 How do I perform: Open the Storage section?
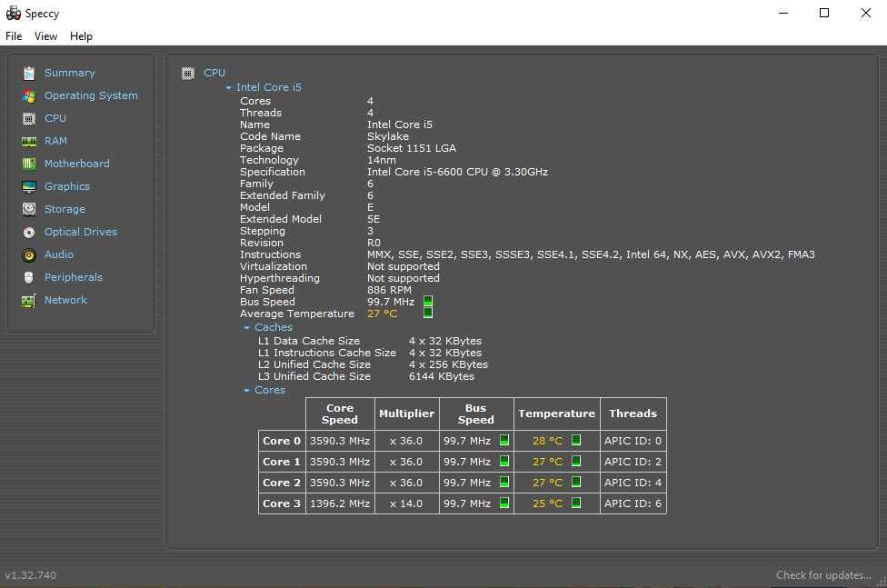65,209
